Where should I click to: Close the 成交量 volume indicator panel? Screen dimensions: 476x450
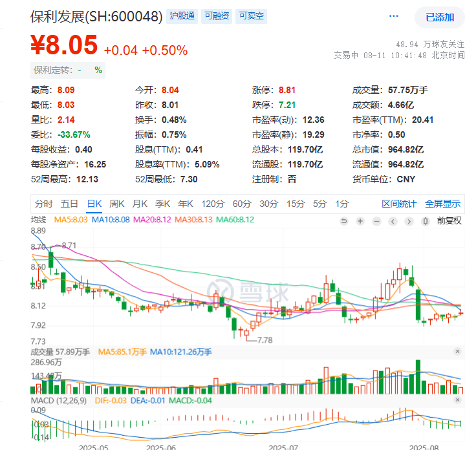(x=457, y=351)
